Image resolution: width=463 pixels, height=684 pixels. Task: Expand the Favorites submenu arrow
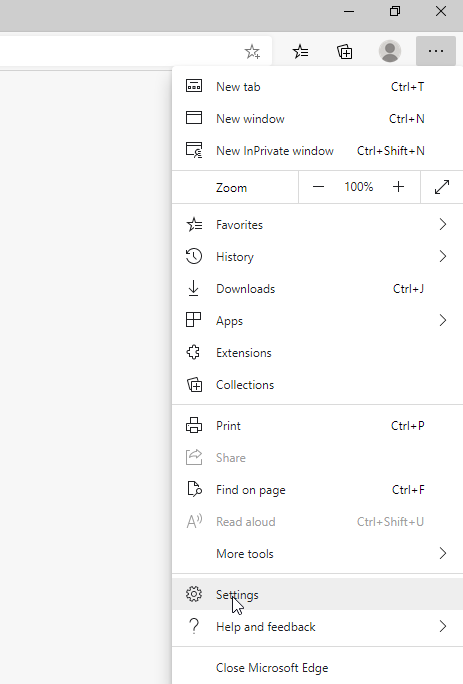[442, 224]
